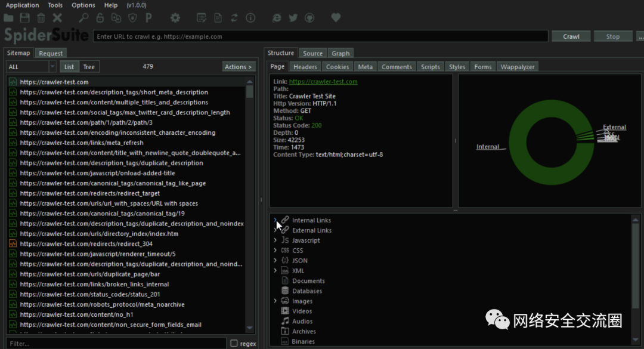This screenshot has height=349, width=644.
Task: Enable the regex checkbox
Action: (234, 343)
